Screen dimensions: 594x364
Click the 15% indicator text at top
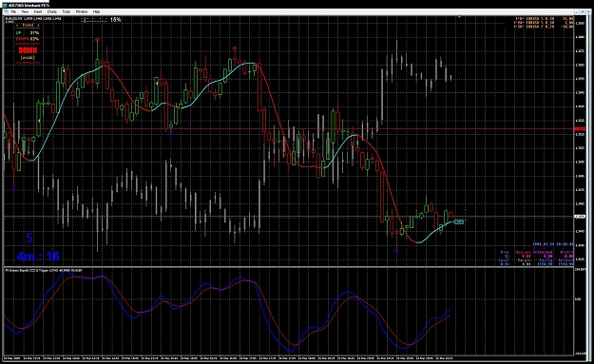click(116, 19)
